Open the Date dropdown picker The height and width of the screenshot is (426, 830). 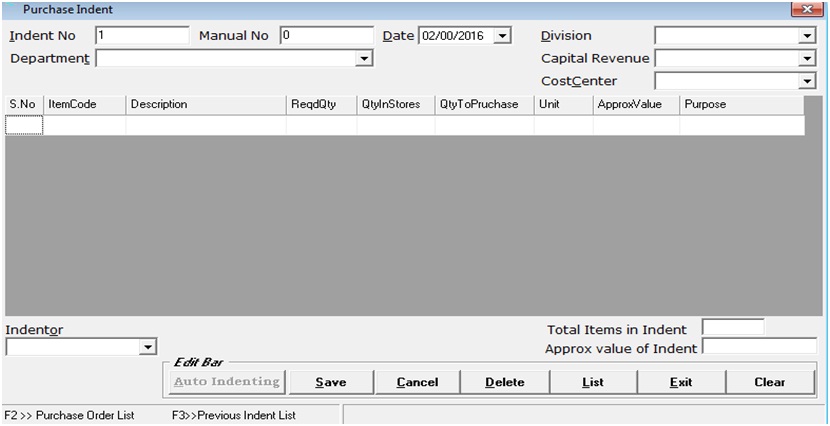[502, 36]
